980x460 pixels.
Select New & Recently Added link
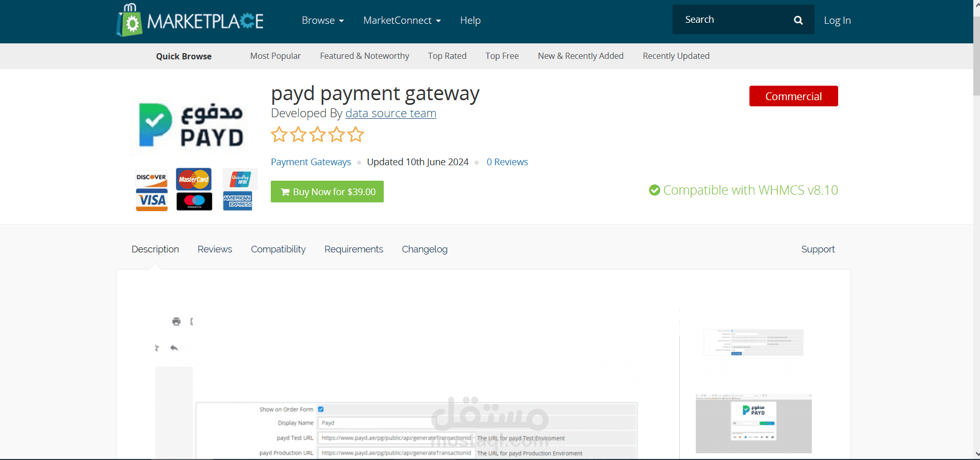tap(581, 56)
